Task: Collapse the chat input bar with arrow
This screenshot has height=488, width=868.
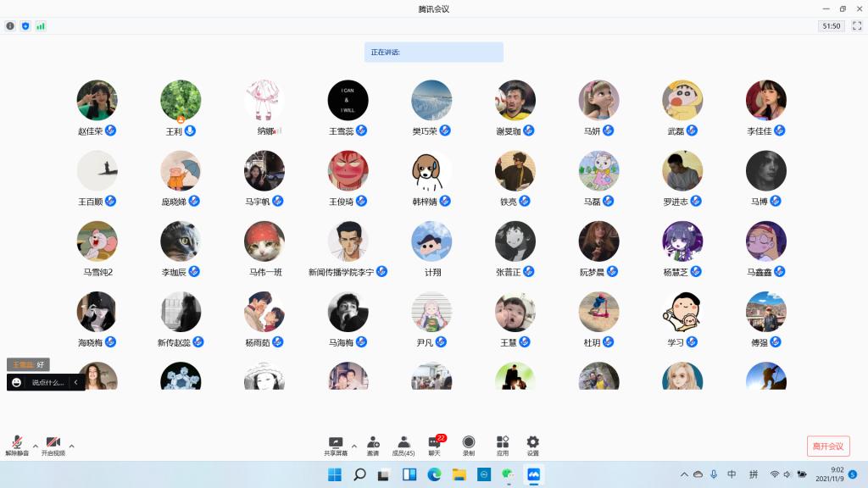Action: 75,383
